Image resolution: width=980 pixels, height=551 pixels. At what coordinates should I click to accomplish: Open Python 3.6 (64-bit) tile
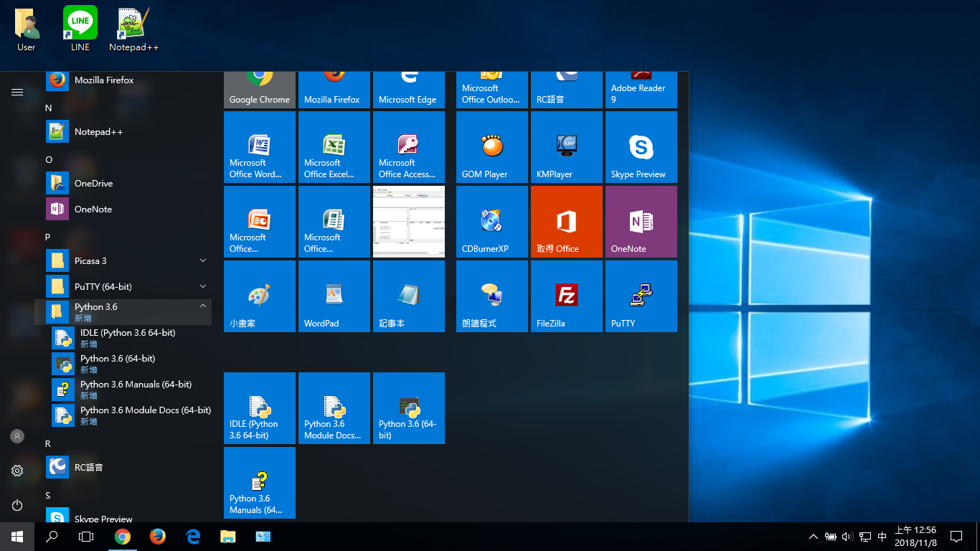[x=409, y=408]
